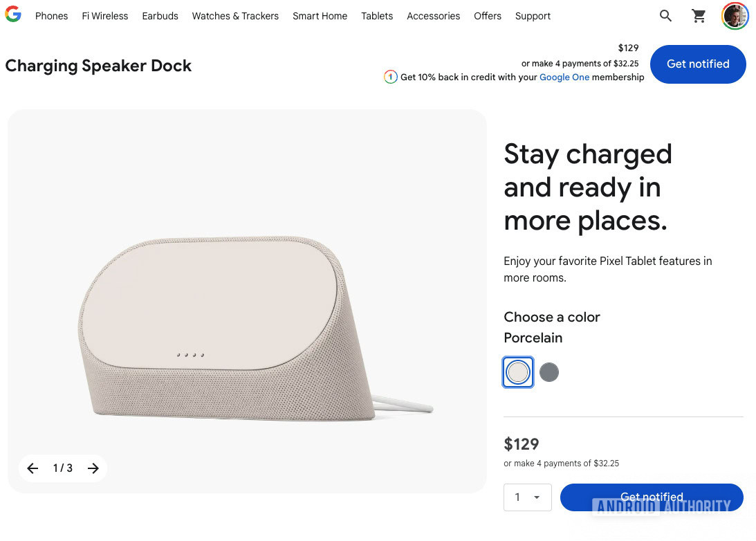
Task: Click the Google One badge icon
Action: click(391, 77)
